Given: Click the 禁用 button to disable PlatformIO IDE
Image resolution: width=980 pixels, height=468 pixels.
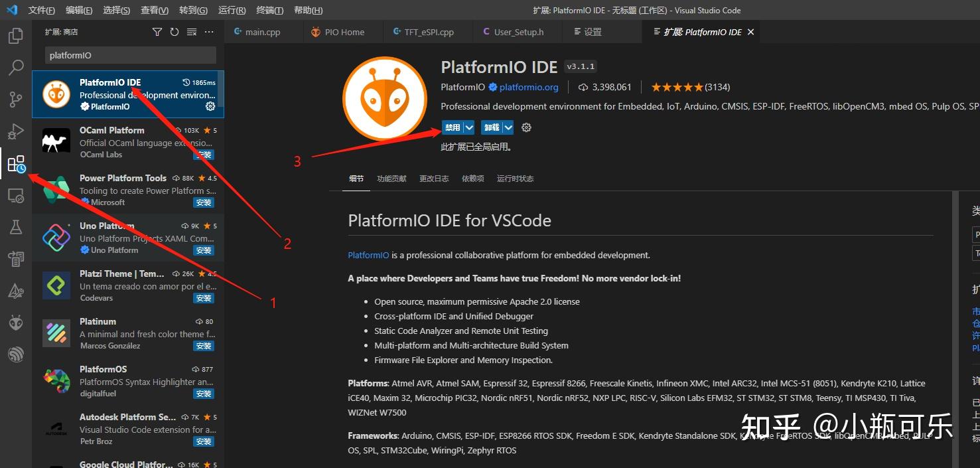Looking at the screenshot, I should 453,127.
